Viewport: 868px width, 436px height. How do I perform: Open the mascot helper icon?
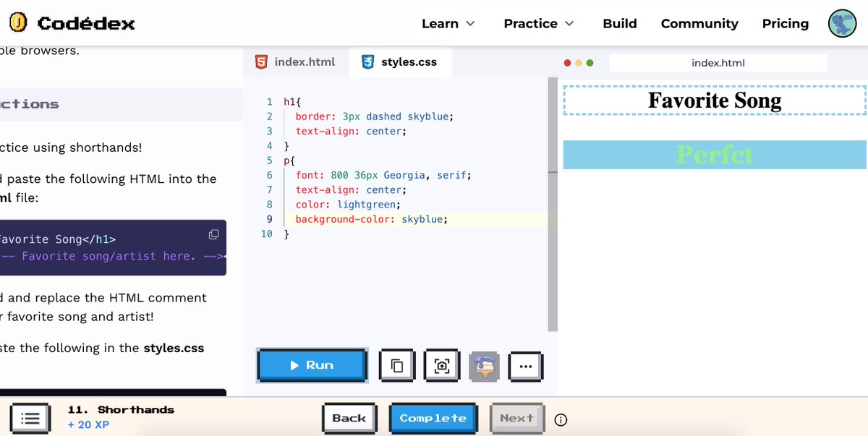(x=484, y=366)
